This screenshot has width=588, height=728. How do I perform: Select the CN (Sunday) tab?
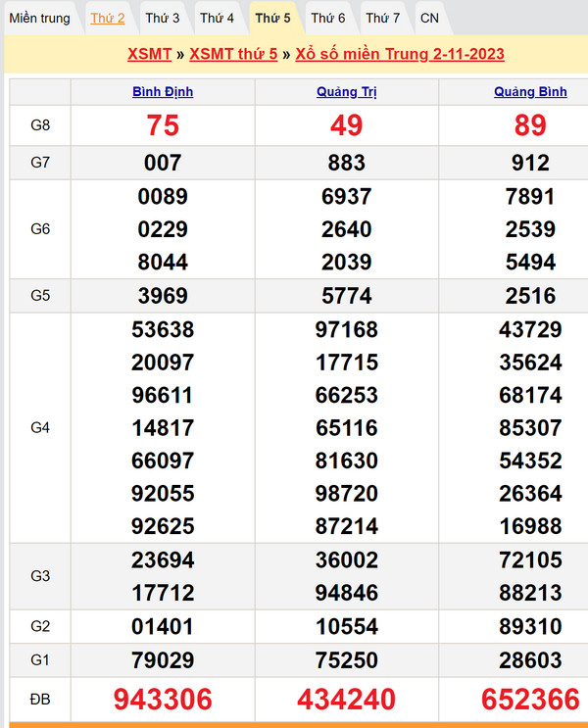coord(429,18)
